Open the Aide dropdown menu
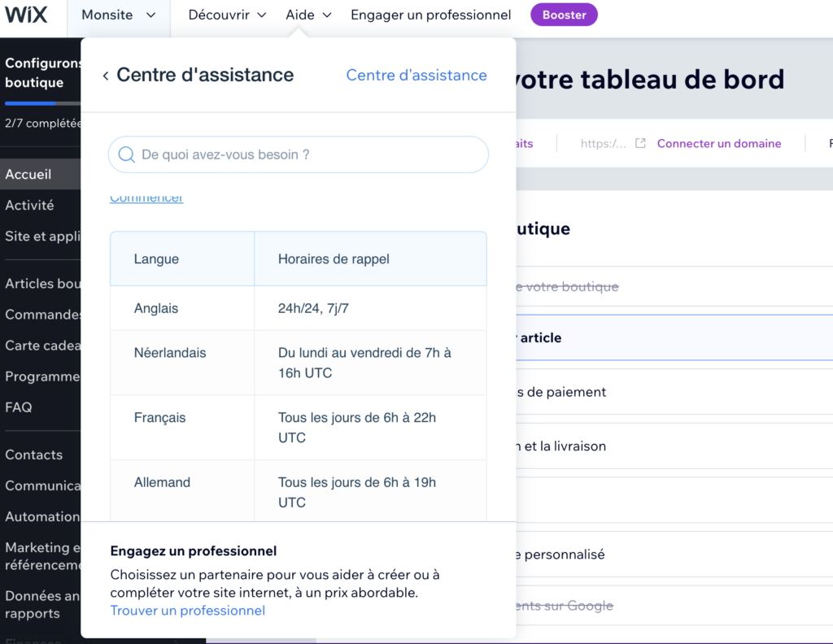The image size is (833, 644). click(x=308, y=15)
